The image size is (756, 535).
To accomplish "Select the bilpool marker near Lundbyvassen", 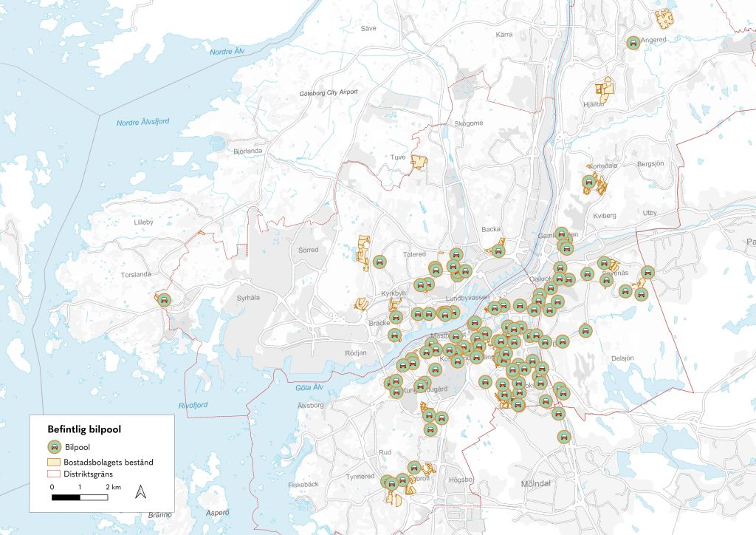I will click(445, 315).
